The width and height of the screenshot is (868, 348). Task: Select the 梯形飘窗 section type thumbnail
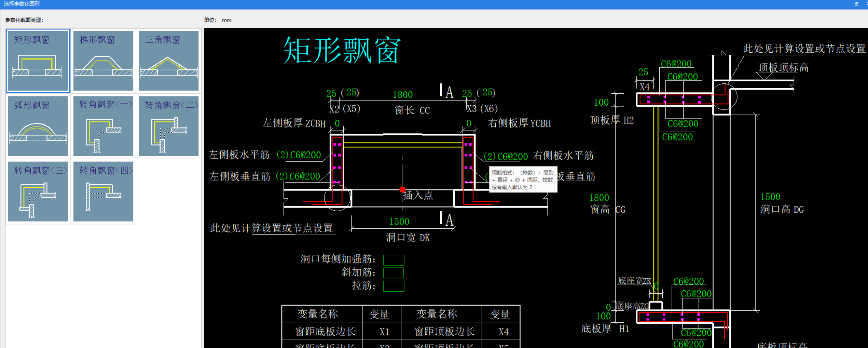(x=104, y=61)
